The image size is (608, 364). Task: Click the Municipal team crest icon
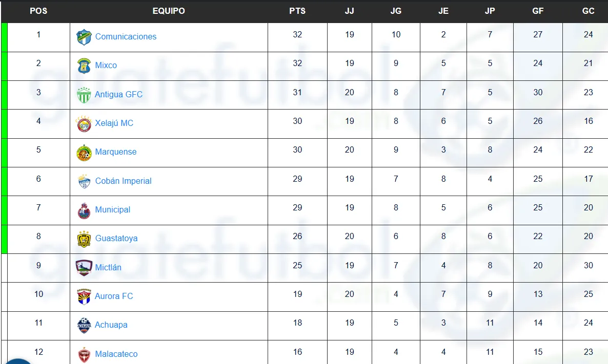(84, 210)
